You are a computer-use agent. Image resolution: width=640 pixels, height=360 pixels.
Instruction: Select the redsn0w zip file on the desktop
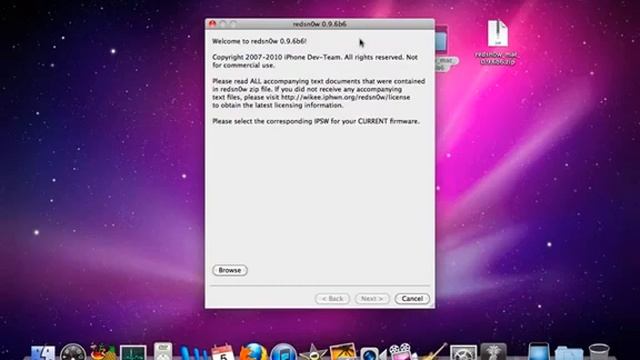pyautogui.click(x=497, y=42)
